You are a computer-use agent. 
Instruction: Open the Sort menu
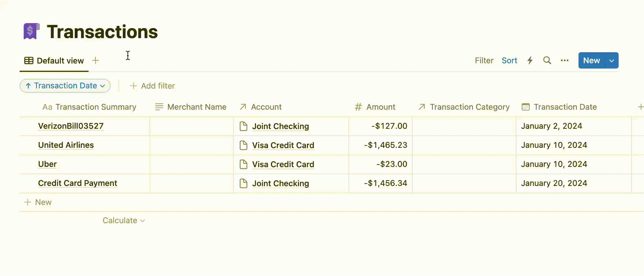[x=509, y=60]
